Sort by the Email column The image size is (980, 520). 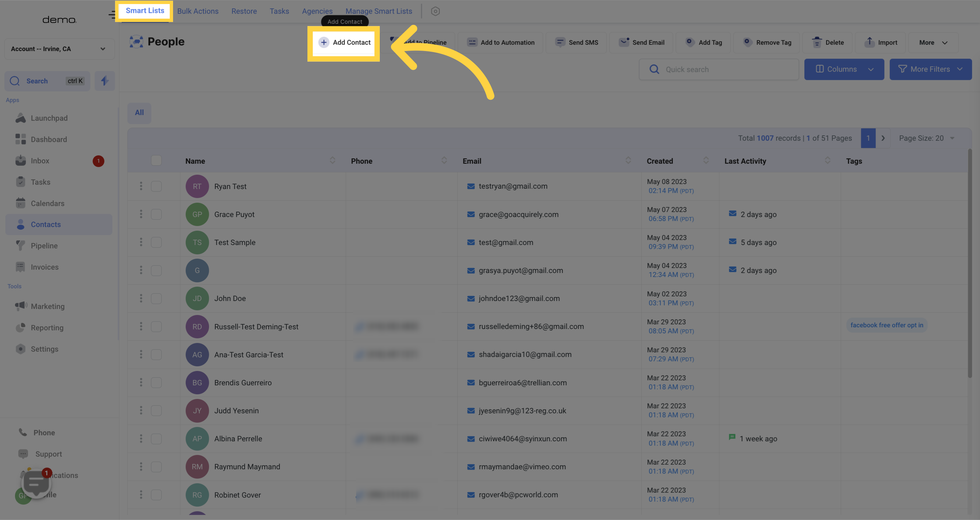(x=628, y=161)
